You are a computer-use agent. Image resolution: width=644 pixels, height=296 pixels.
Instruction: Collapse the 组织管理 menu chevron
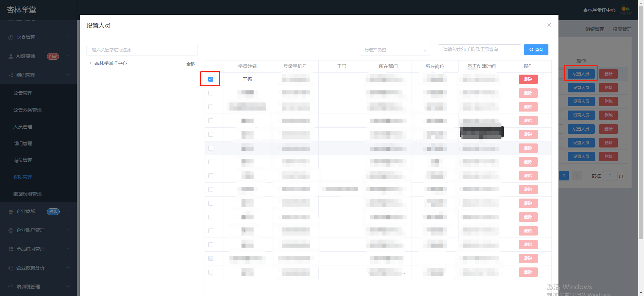68,75
